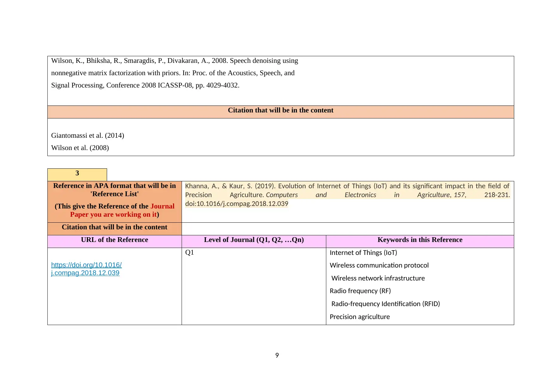Click the keyword 'Wireless network infrastructure'
Screen dimensions: 554x392
click(378, 278)
